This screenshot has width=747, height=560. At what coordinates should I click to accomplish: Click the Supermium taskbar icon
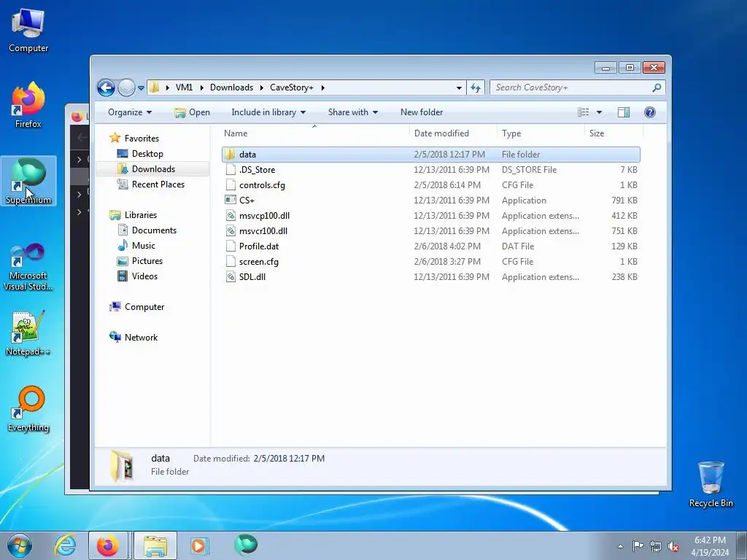246,545
